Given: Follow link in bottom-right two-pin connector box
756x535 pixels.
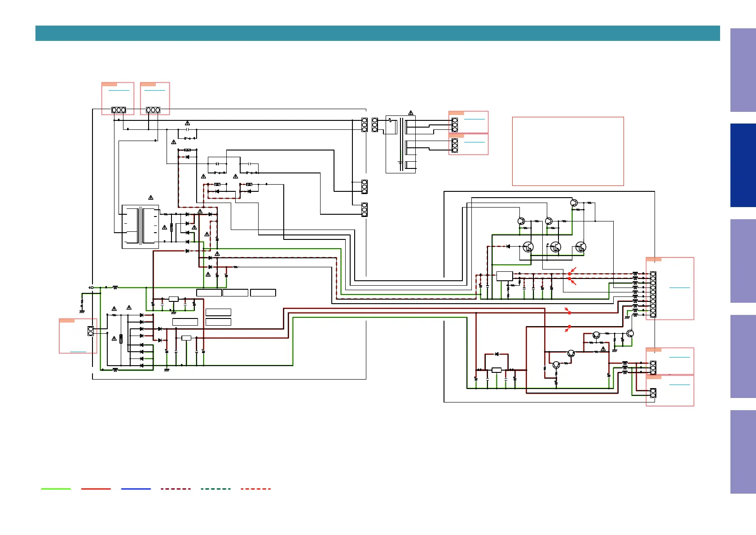Looking at the screenshot, I should pyautogui.click(x=679, y=385).
